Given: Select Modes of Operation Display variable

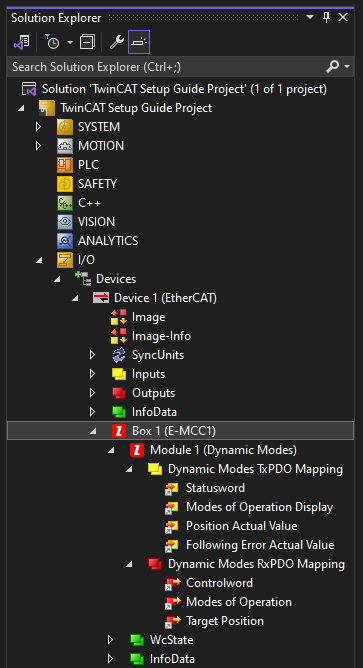Looking at the screenshot, I should (259, 507).
